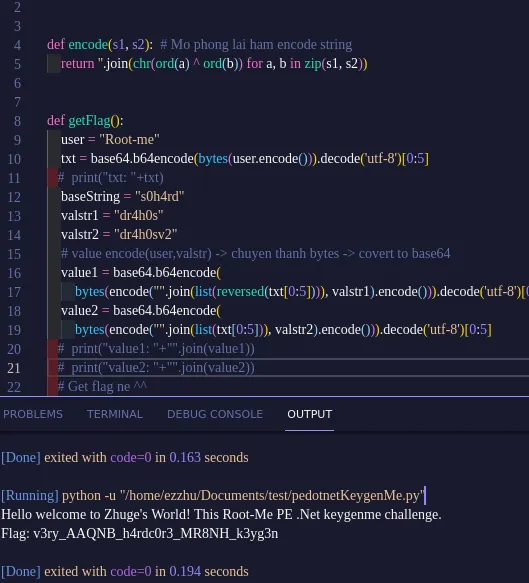Select the OUTPUT panel tab
The image size is (529, 583).
310,414
